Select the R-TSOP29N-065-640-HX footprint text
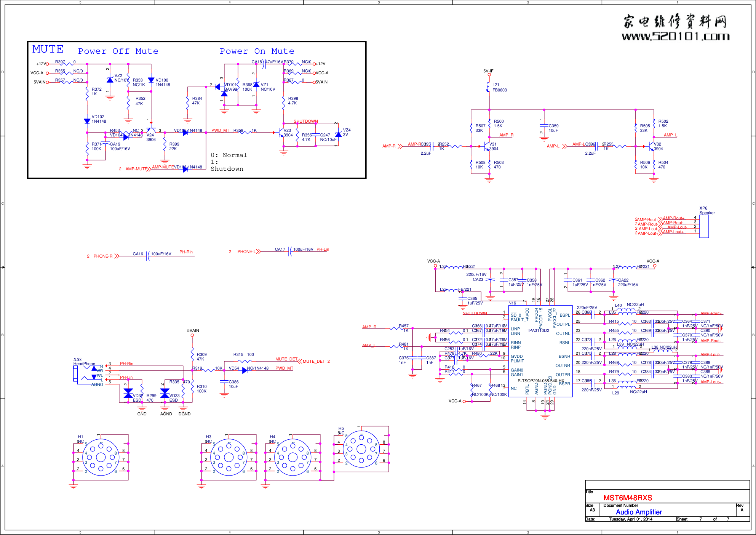Screen dimensions: 756x535 [540, 381]
